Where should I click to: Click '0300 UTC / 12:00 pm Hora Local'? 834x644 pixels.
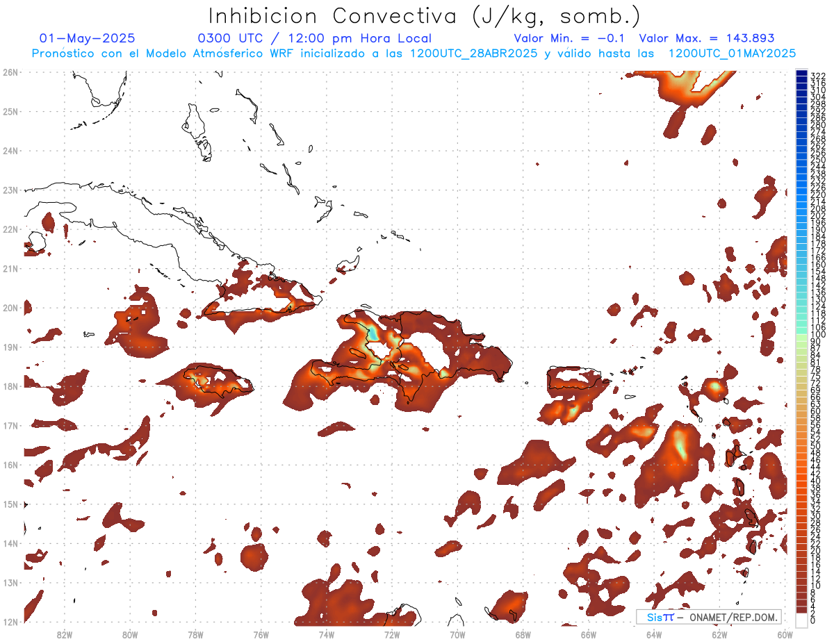pyautogui.click(x=315, y=38)
